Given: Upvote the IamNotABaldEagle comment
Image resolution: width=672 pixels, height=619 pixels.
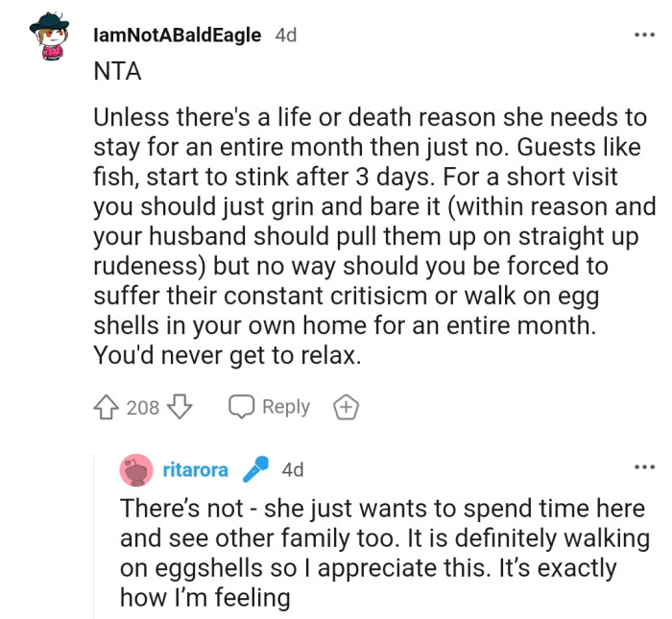Looking at the screenshot, I should [x=105, y=408].
